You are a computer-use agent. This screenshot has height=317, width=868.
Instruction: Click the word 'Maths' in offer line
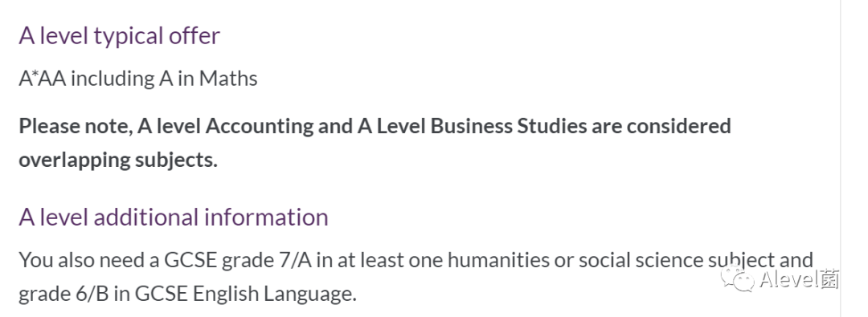point(228,78)
